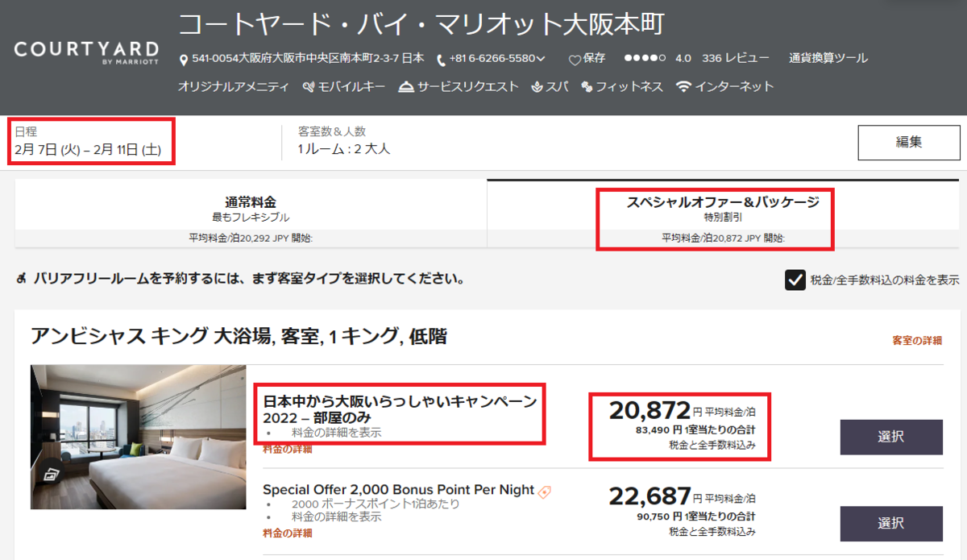Click the オリジナルアメニティ amenity link
967x560 pixels.
(x=233, y=86)
